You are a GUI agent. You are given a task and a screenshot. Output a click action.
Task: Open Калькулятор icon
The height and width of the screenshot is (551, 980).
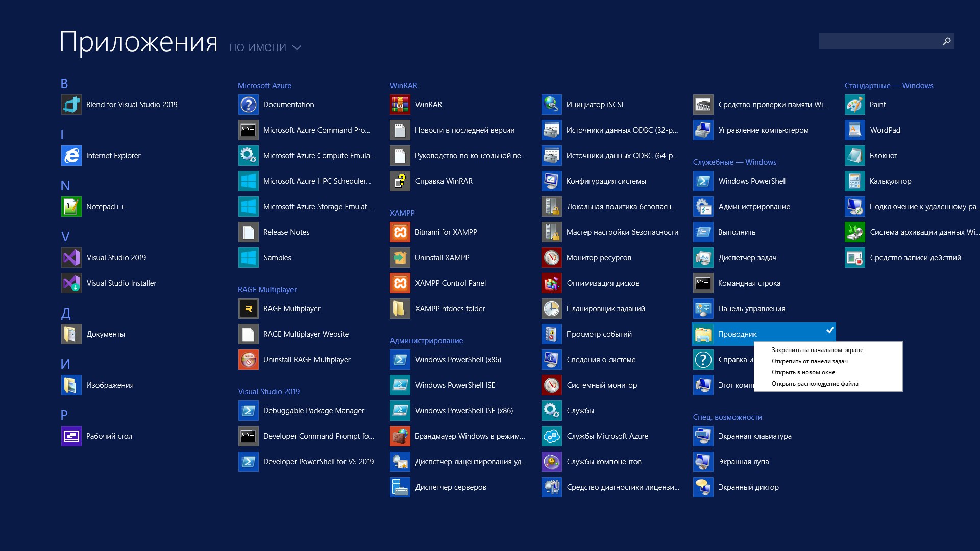pyautogui.click(x=855, y=181)
